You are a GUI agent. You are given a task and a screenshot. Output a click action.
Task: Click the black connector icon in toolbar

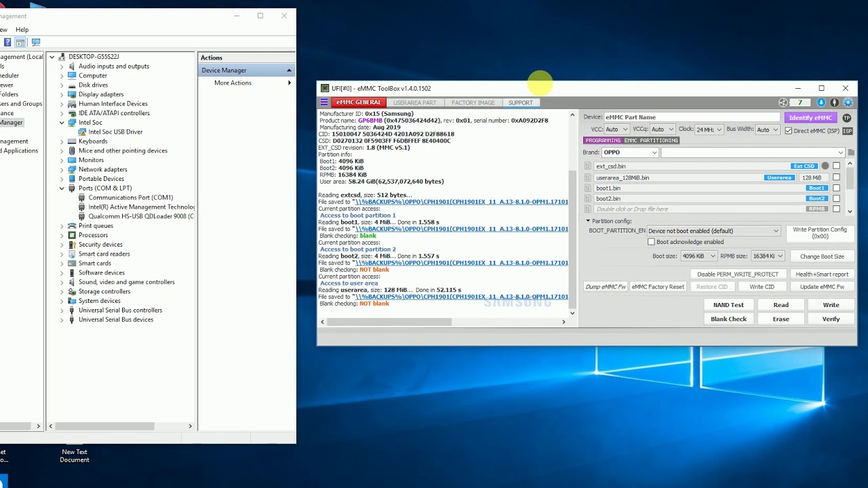click(x=835, y=102)
